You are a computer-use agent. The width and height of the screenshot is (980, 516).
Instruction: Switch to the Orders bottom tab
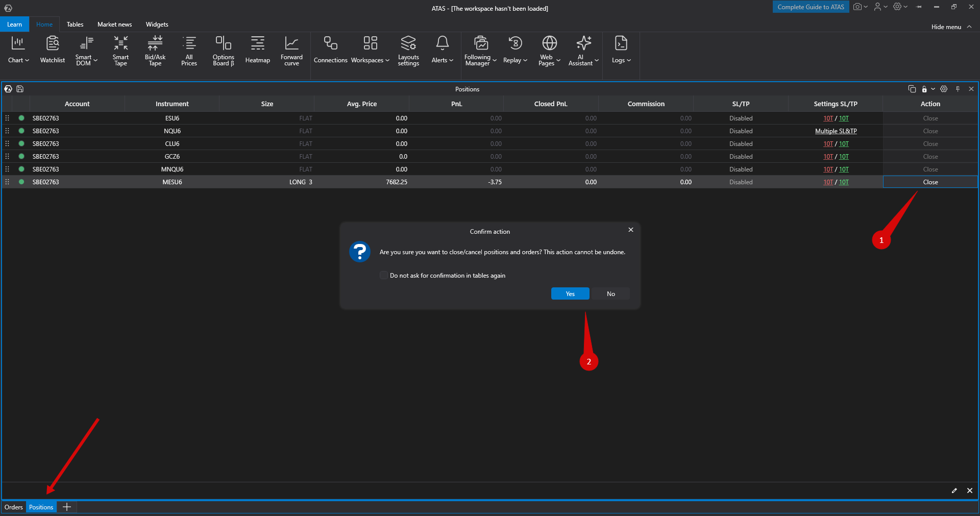coord(14,507)
